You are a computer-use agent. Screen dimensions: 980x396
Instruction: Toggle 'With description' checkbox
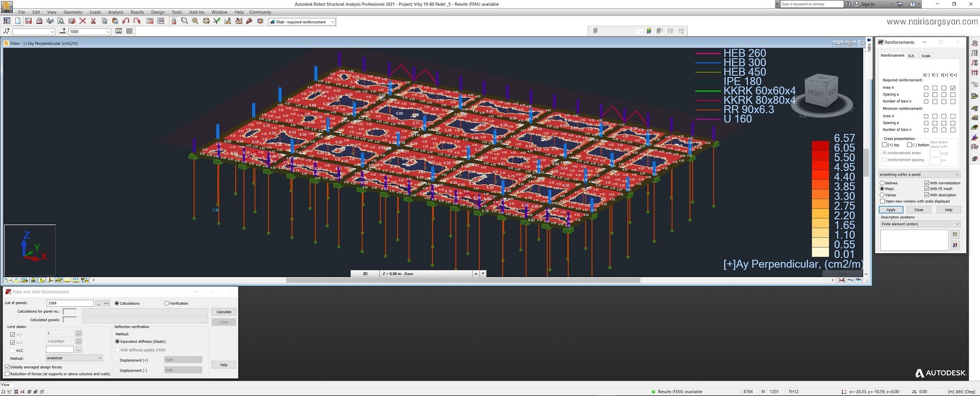pos(926,195)
